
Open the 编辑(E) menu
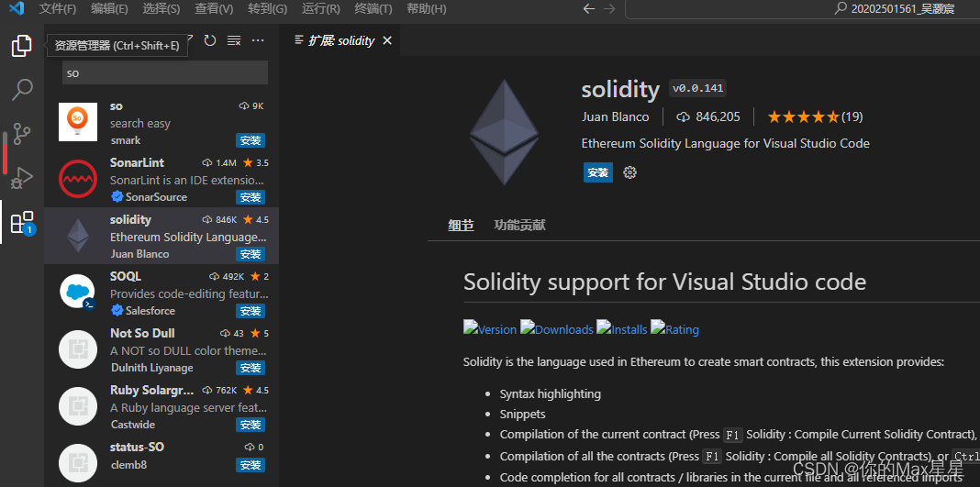tap(109, 9)
